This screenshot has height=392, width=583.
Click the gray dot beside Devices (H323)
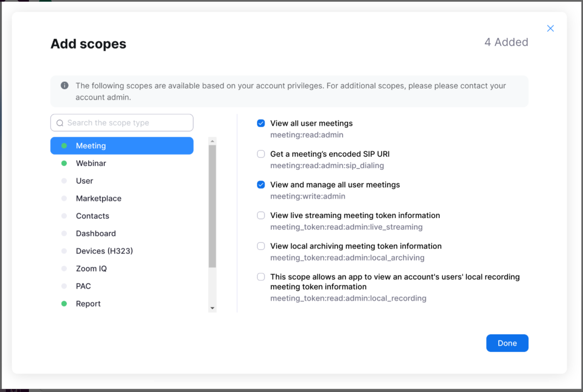(x=64, y=251)
